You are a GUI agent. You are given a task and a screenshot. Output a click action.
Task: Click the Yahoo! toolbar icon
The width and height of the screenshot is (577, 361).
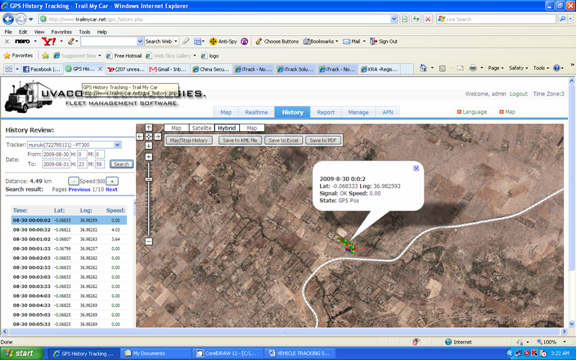(x=48, y=42)
